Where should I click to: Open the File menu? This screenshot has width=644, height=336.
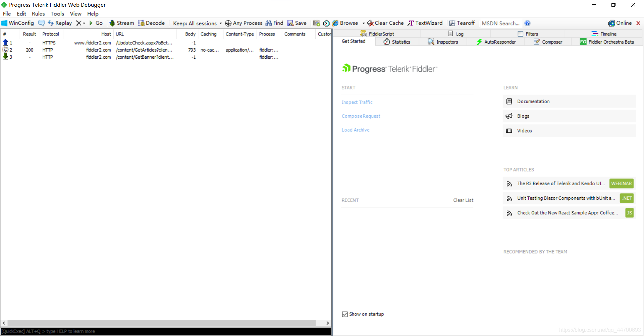coord(7,14)
